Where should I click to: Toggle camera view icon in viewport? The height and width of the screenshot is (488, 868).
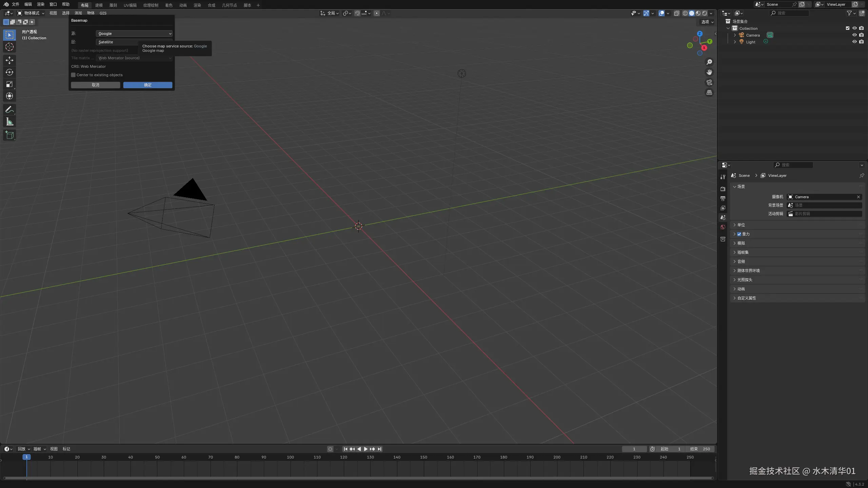(709, 82)
